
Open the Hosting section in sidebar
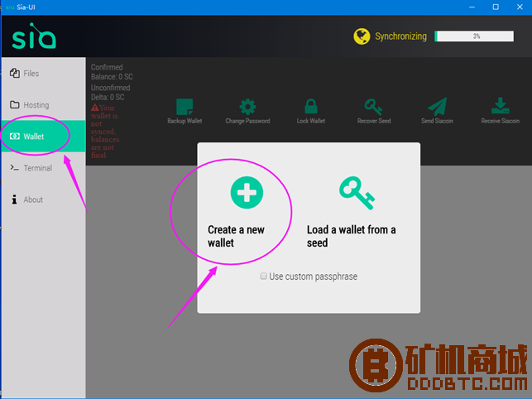43,105
